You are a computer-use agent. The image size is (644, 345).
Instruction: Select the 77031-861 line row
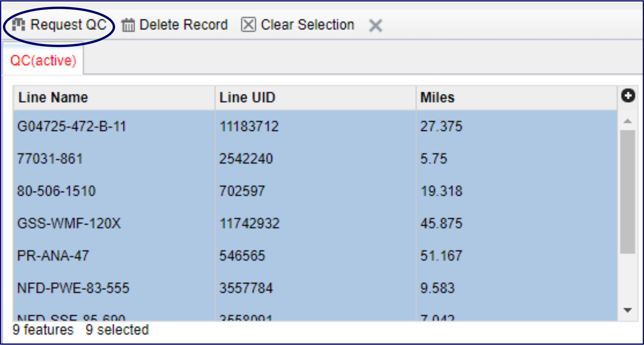coord(50,159)
